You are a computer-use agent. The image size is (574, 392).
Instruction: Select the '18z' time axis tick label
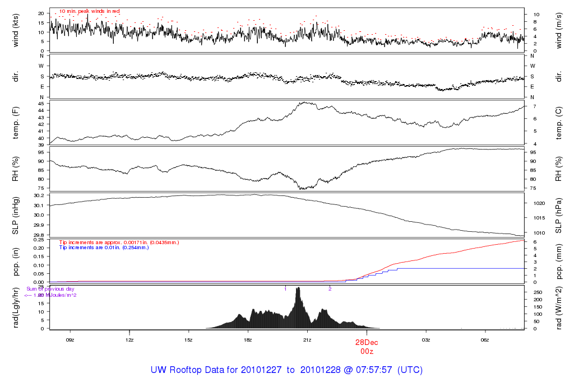click(248, 339)
